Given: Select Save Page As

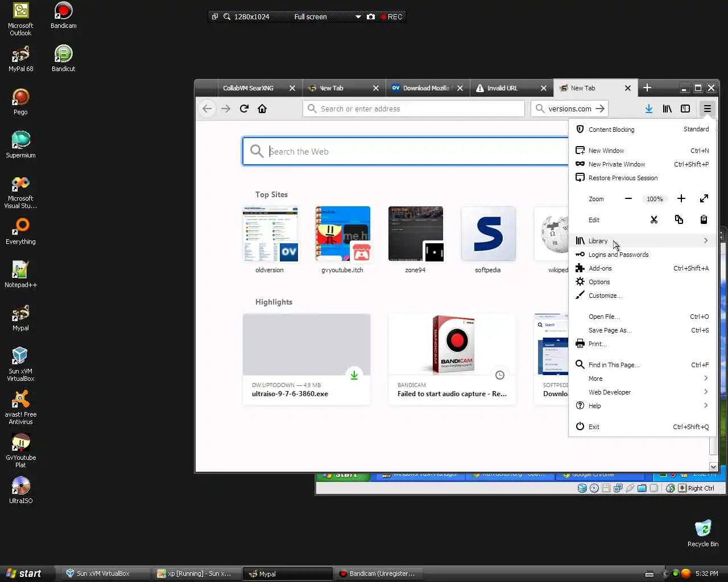Looking at the screenshot, I should tap(642, 330).
